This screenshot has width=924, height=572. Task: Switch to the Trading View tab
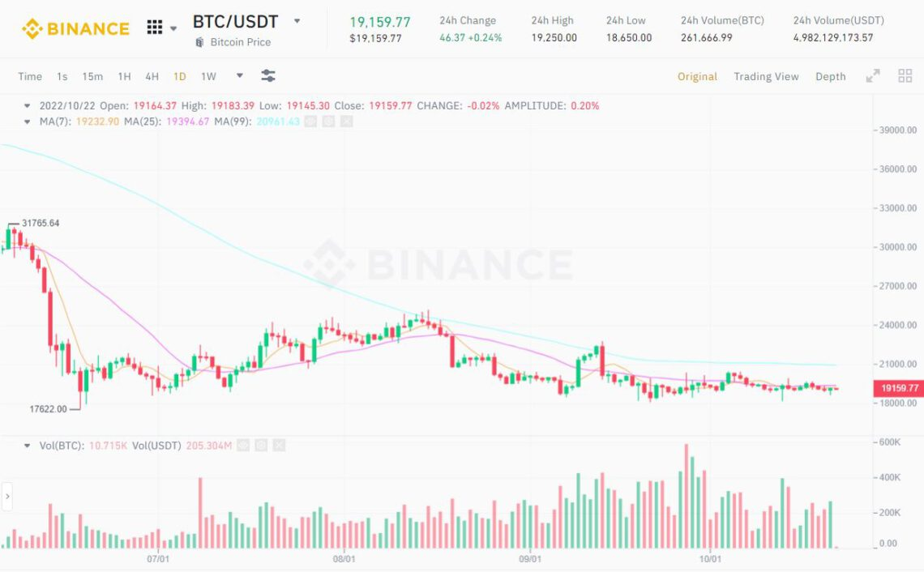point(766,76)
